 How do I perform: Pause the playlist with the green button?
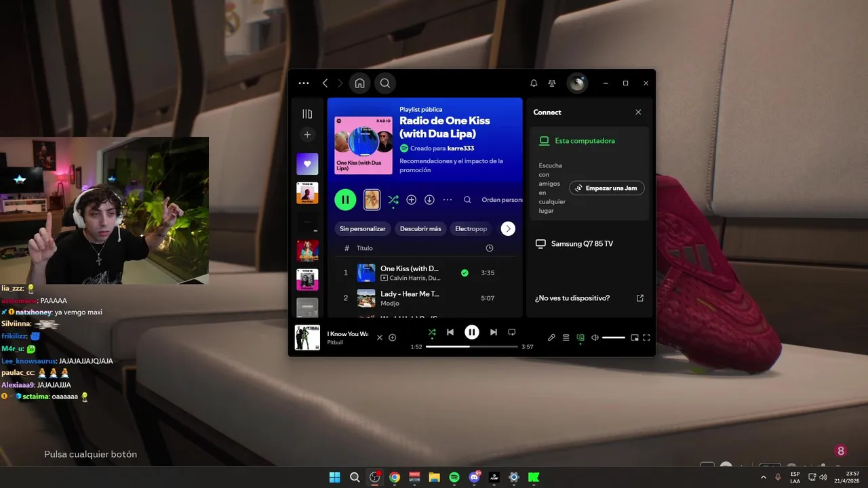coord(345,199)
